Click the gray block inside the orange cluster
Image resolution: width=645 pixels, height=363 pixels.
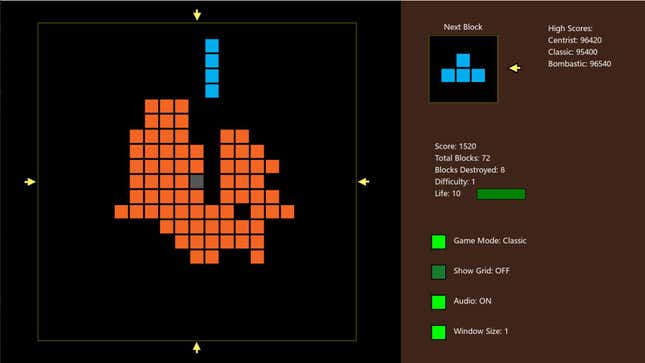coord(197,182)
